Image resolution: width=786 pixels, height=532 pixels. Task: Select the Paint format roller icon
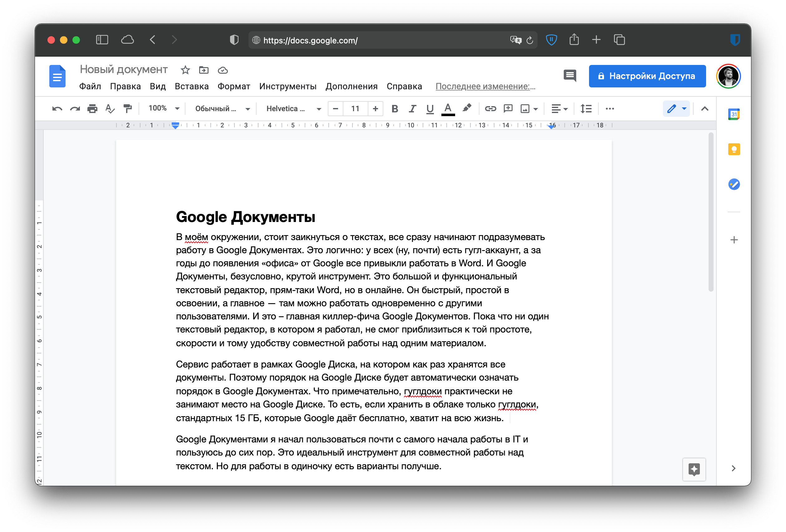[127, 109]
